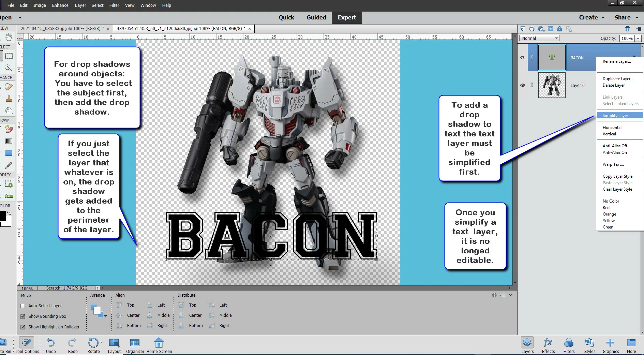Click the Redo button
The height and width of the screenshot is (355, 644).
tap(73, 345)
